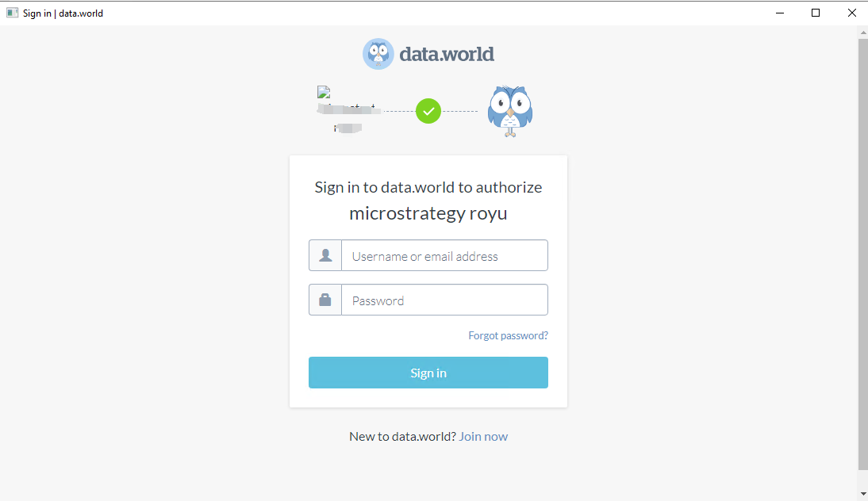Image resolution: width=868 pixels, height=501 pixels.
Task: Click the owl mascot beside the checkmark
Action: pos(510,109)
